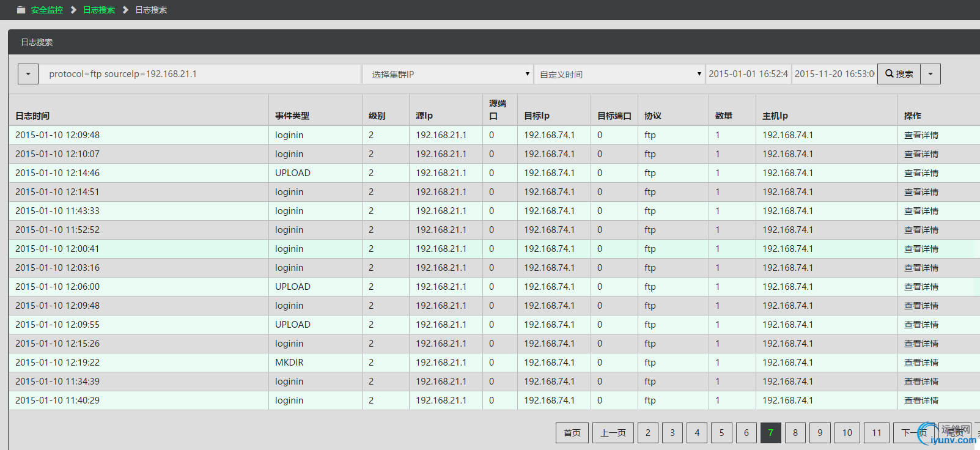View details for the 12:00:41 log
Screen dimensions: 980x450
tap(921, 249)
